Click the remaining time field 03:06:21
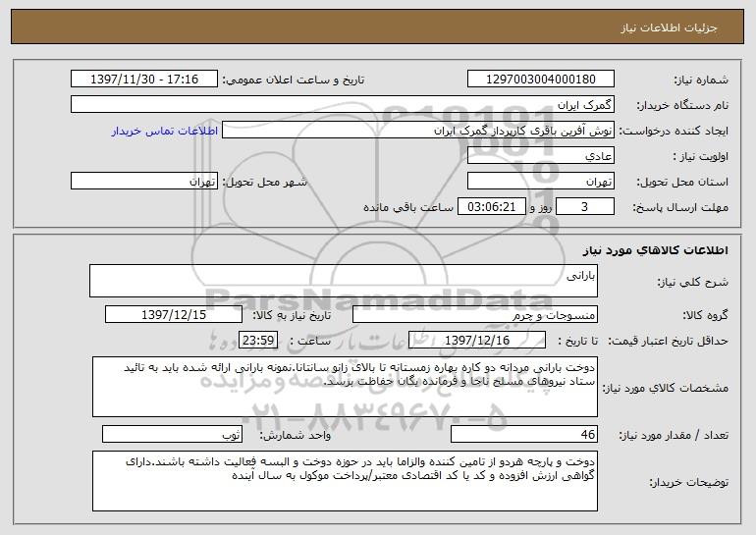756x535 pixels. tap(491, 206)
